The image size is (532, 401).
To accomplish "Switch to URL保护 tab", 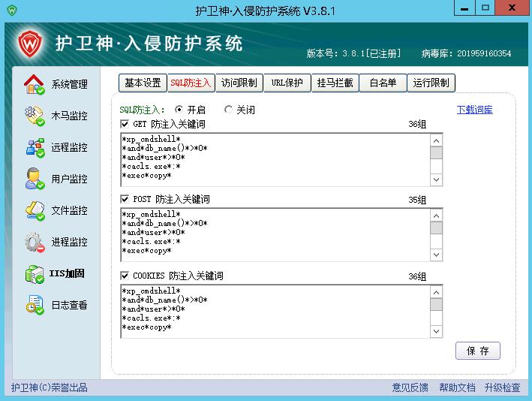I will tap(287, 83).
